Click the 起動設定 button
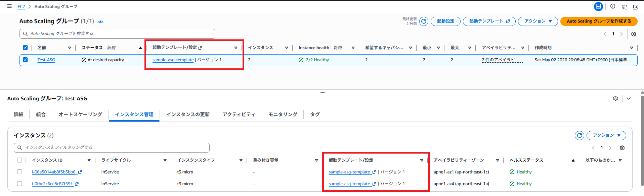Screen dimensions: 644x196 click(445, 21)
